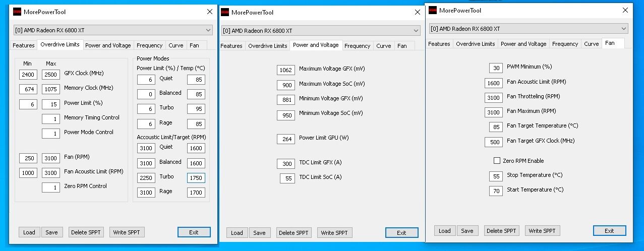Switch to Features tab in right window
This screenshot has height=251, width=644.
[x=439, y=44]
